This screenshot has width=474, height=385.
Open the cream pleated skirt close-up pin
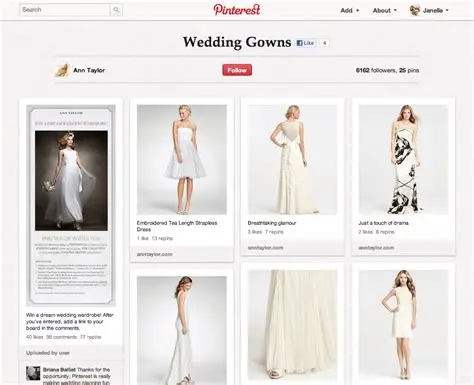click(292, 324)
